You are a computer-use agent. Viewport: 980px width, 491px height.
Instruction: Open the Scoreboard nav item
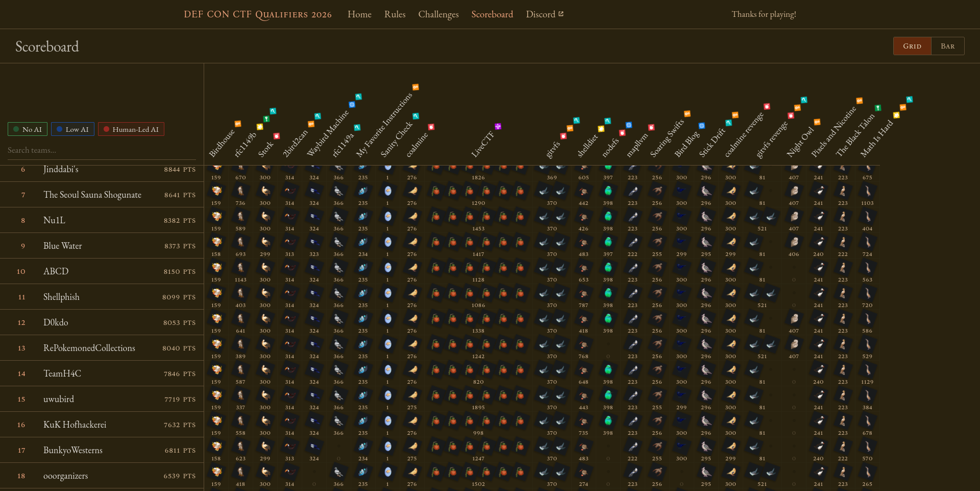click(492, 14)
